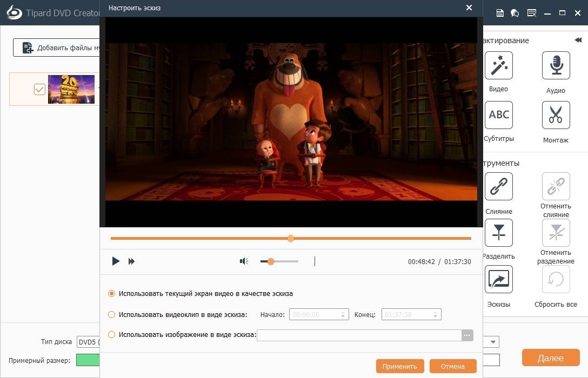Select use current video screen as thumbnail
Viewport: 588px width, 378px height.
111,294
